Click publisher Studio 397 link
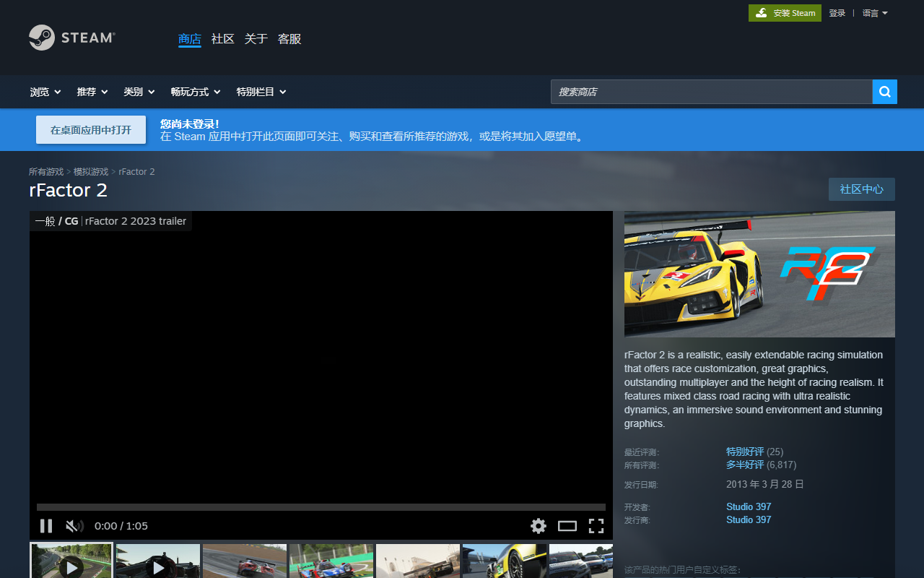Viewport: 924px width, 578px height. (749, 519)
